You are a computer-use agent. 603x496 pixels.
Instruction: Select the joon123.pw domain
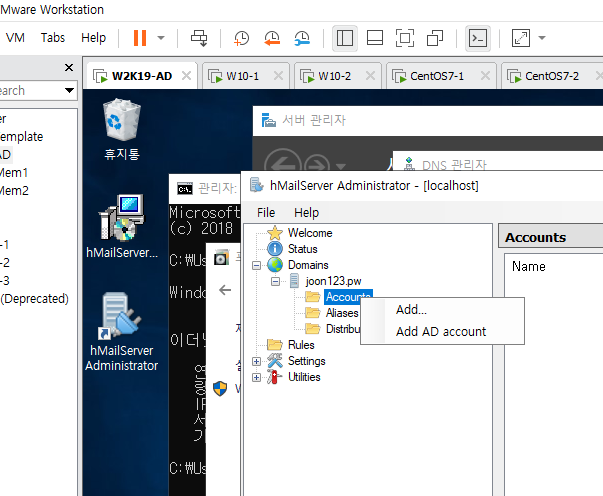pyautogui.click(x=333, y=281)
